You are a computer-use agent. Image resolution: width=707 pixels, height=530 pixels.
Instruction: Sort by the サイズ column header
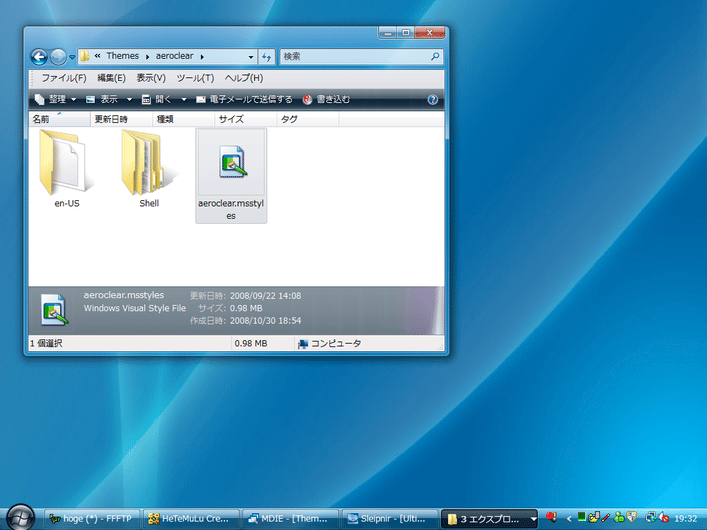pos(245,119)
